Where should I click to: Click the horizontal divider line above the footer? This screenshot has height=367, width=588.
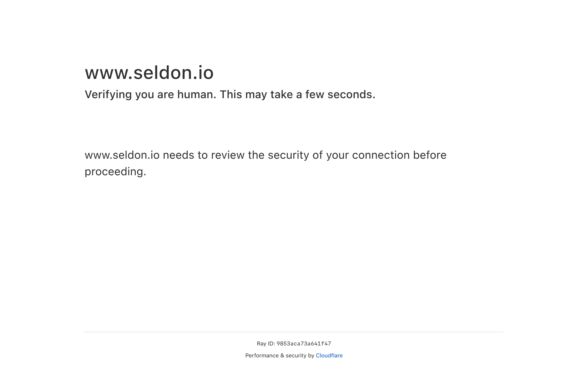click(294, 332)
